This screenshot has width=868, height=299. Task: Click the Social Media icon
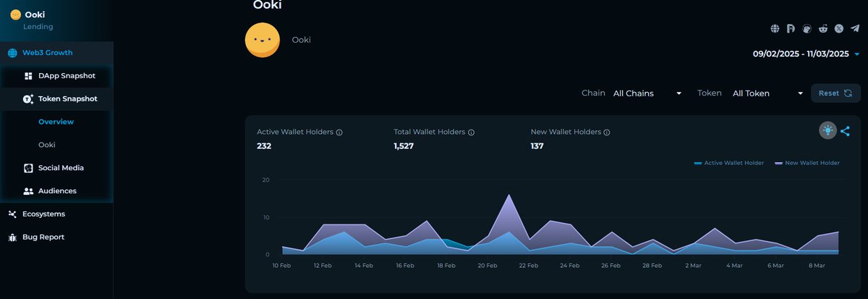pos(28,168)
